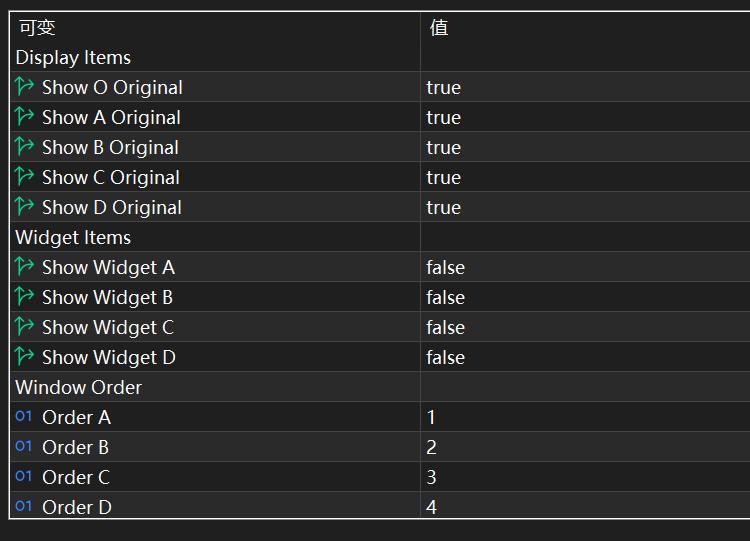Viewport: 750px width, 541px height.
Task: Click the branch icon beside Show Widget A
Action: 25,267
